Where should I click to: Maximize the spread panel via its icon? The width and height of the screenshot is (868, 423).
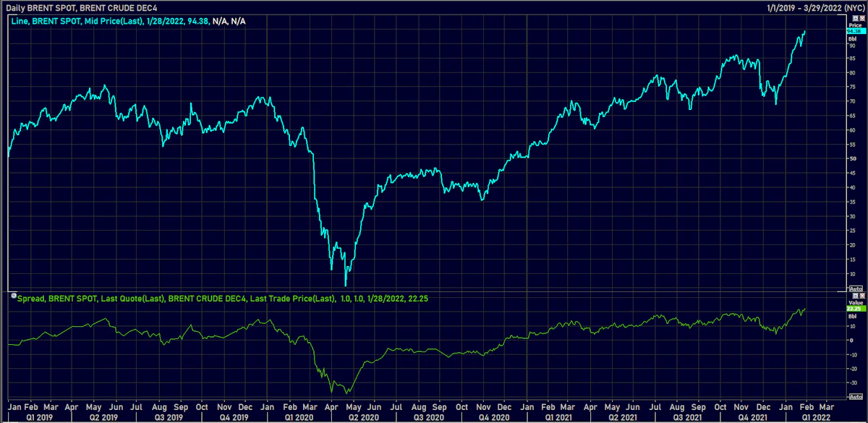coord(855,296)
